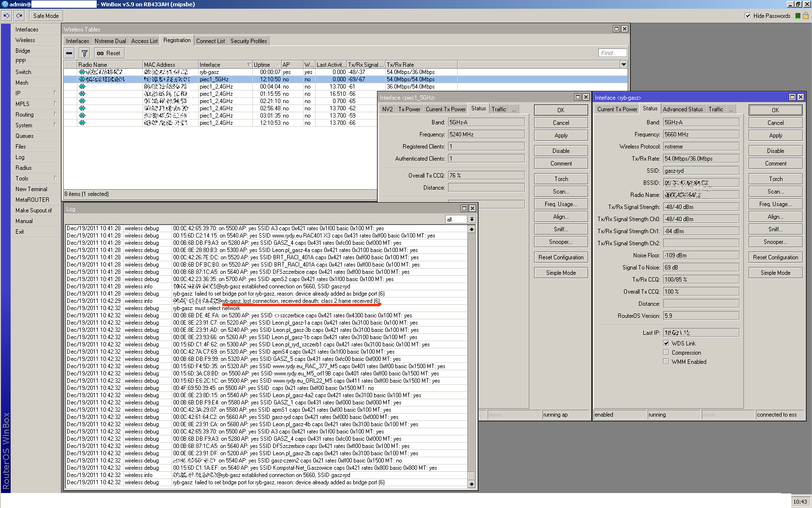Open the Connect List tab

210,41
